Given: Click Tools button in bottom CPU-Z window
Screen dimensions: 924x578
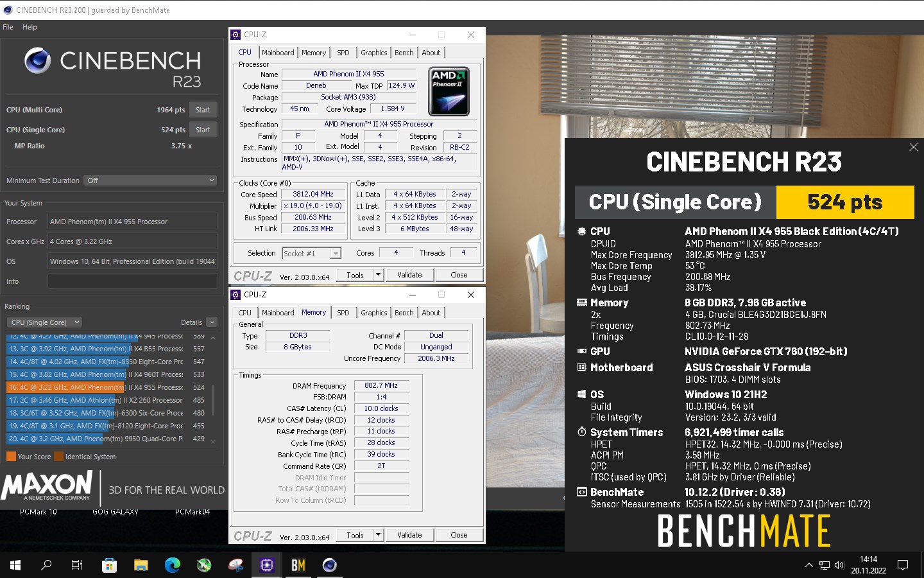Looking at the screenshot, I should pos(355,535).
